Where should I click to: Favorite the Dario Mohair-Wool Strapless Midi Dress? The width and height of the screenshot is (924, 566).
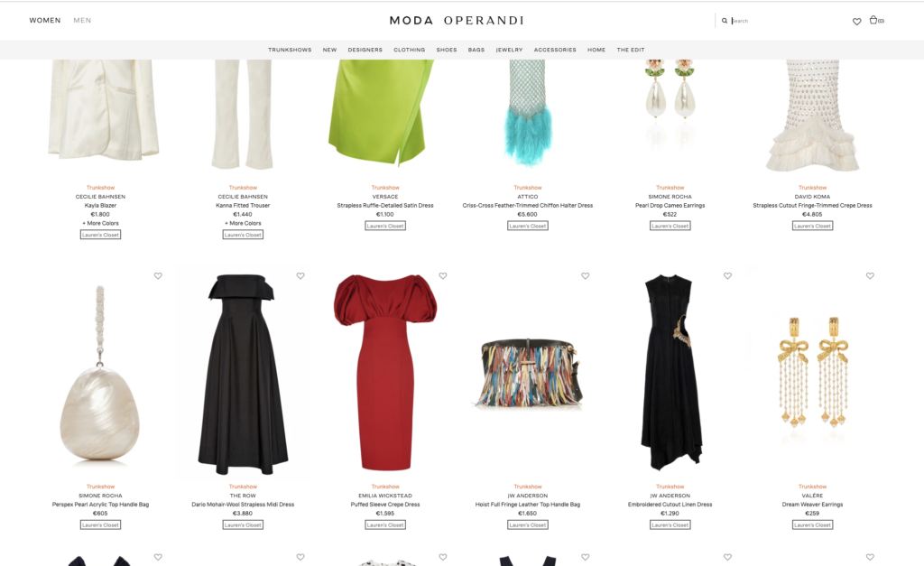300,275
